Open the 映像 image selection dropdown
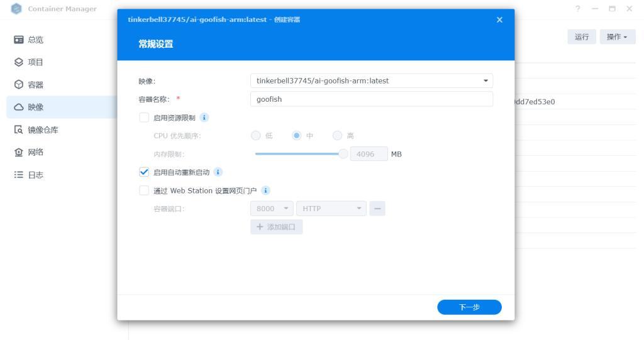644x340 pixels. (x=371, y=81)
